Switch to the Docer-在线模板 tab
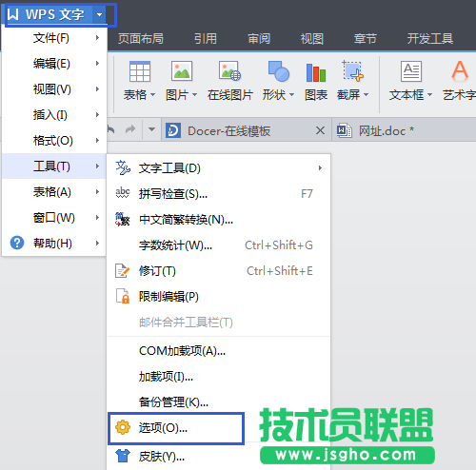Screen dimensions: 476x470 pyautogui.click(x=247, y=130)
